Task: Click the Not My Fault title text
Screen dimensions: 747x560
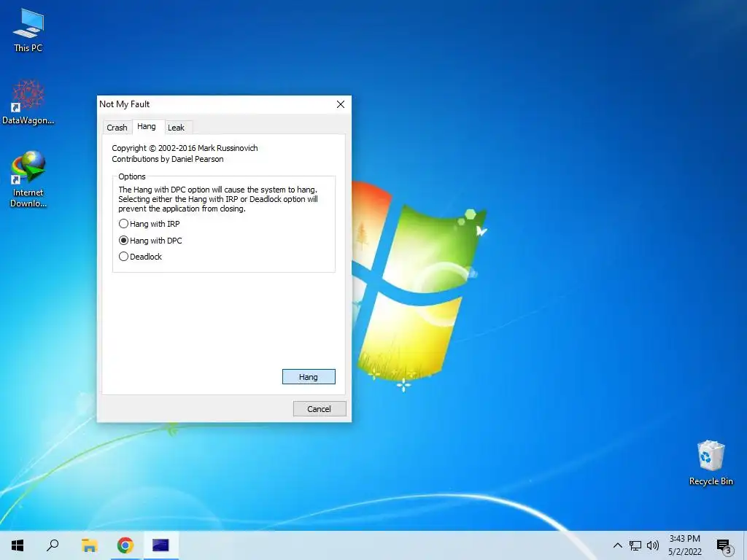Action: [124, 104]
